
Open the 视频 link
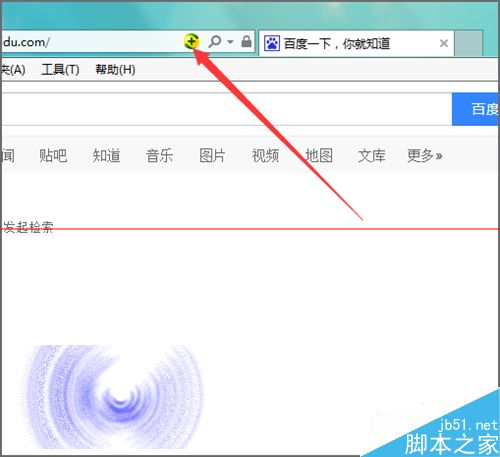tap(265, 155)
